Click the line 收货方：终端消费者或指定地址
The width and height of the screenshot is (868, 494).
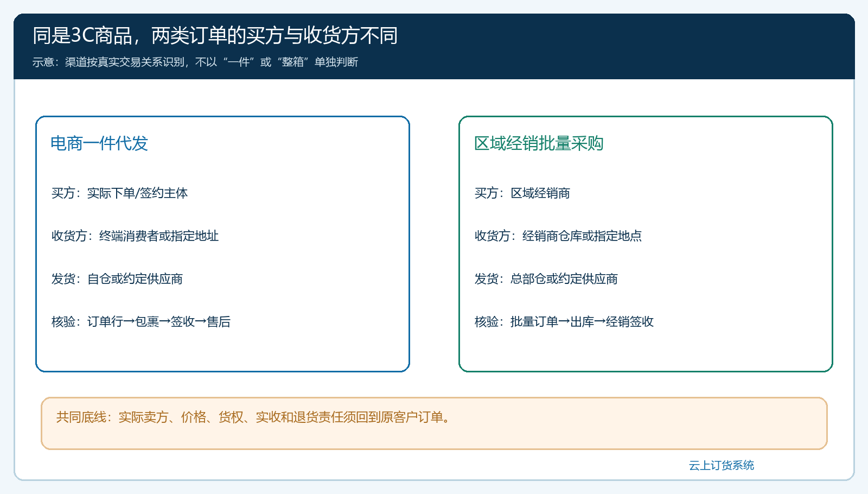[x=135, y=236]
